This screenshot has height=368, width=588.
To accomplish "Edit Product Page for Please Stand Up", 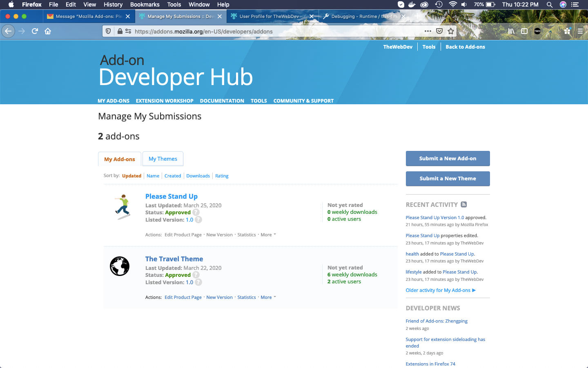I will click(183, 235).
